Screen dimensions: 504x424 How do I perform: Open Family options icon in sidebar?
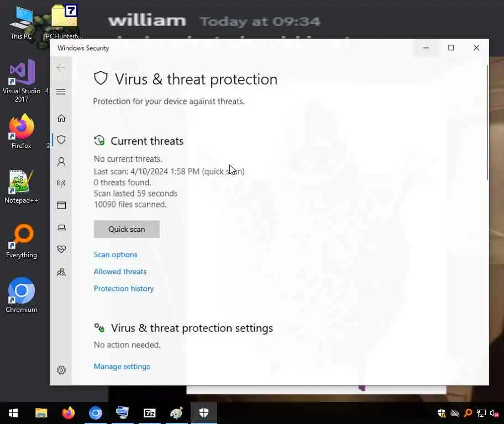pyautogui.click(x=61, y=272)
